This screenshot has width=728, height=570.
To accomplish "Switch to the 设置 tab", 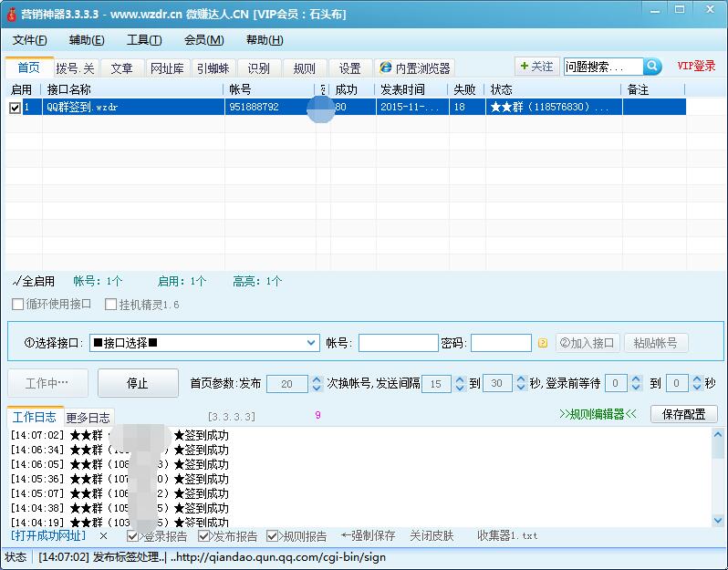I will point(349,68).
